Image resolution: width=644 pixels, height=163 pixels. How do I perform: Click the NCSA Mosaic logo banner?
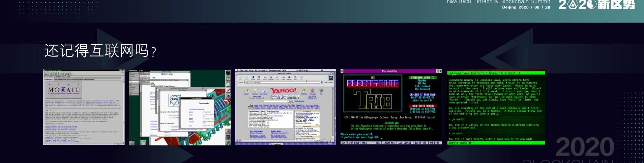click(64, 90)
